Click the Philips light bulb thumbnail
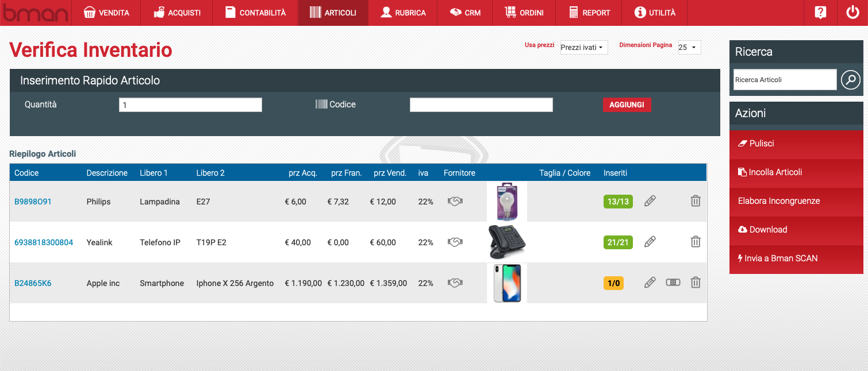The image size is (868, 371). pos(506,202)
